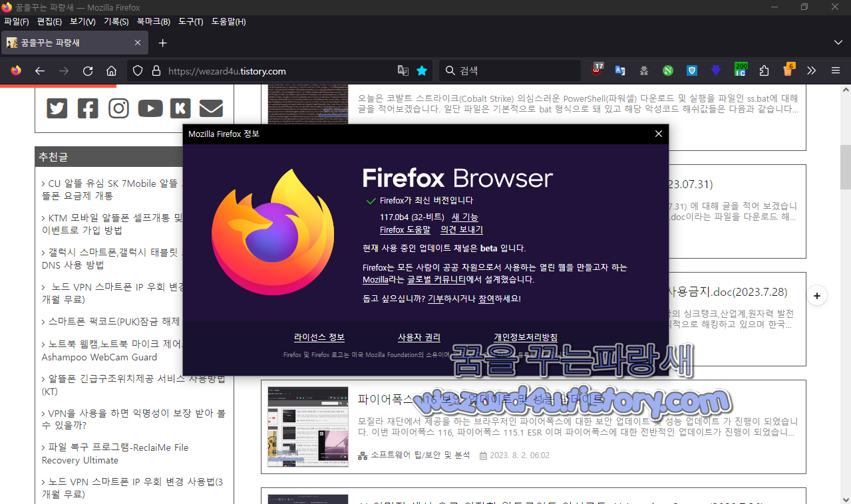Open the 소프트웨어 팁/보안 및 분석 category

click(420, 455)
